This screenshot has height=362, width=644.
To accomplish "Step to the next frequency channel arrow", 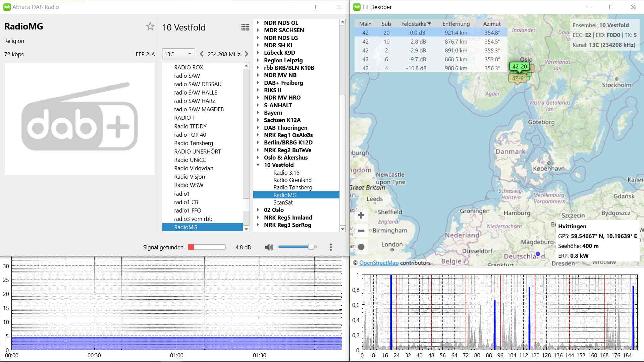I will (x=247, y=54).
